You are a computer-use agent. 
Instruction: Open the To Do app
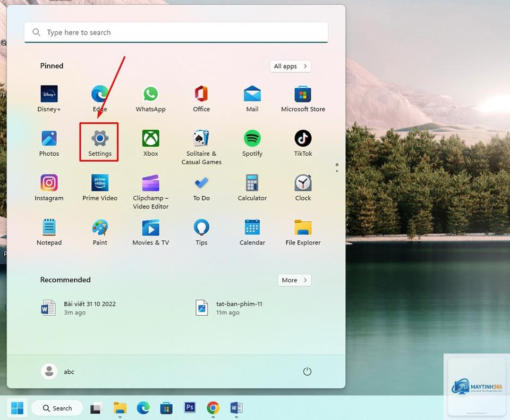click(x=201, y=188)
